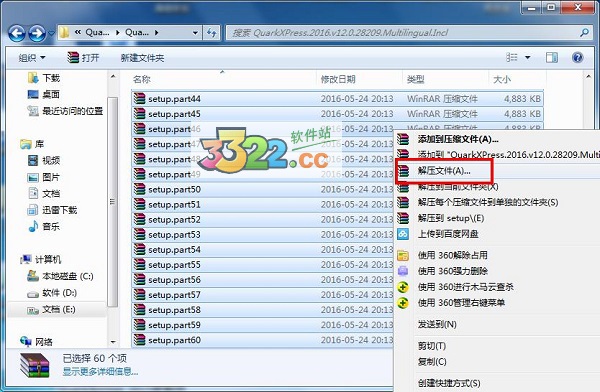
Task: Click the WinRAR icon of setup.part60
Action: [x=140, y=340]
